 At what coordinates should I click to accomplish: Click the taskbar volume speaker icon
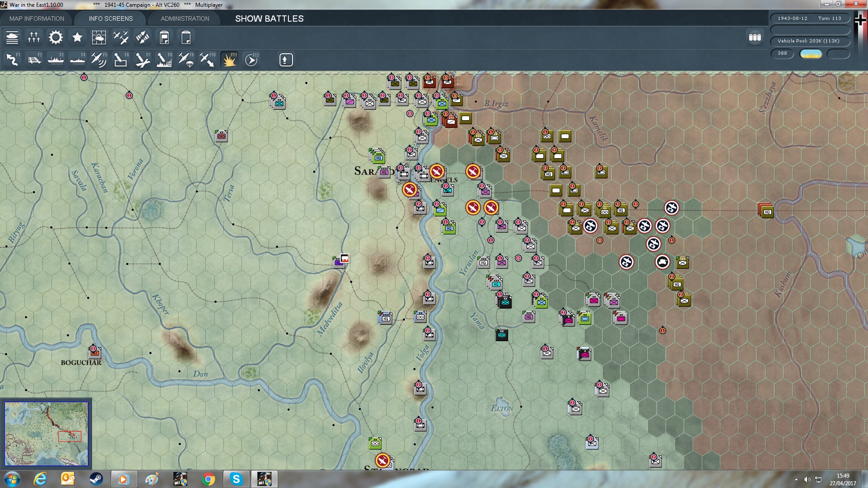point(807,479)
